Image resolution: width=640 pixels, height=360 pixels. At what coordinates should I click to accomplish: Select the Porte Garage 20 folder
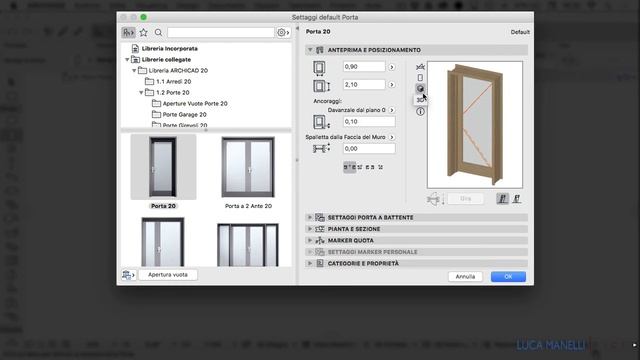tap(184, 115)
